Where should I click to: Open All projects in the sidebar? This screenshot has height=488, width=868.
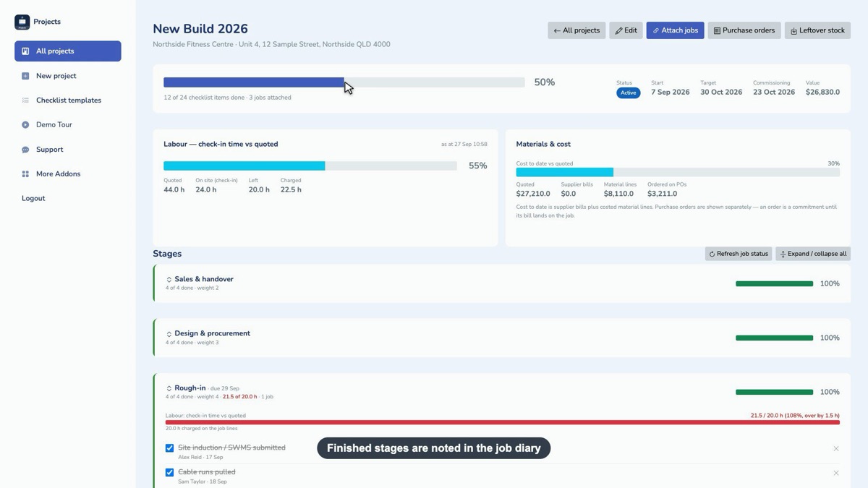tap(68, 51)
